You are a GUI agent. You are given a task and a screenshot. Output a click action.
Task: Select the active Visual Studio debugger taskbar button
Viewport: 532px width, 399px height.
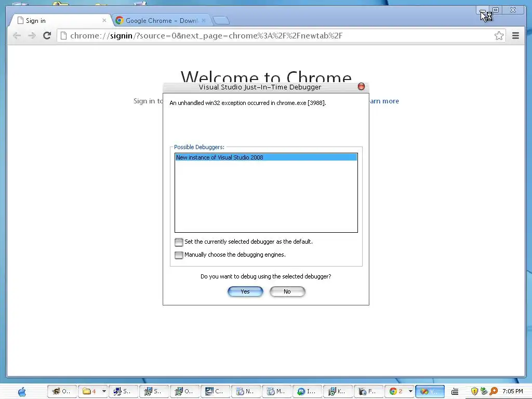430,392
